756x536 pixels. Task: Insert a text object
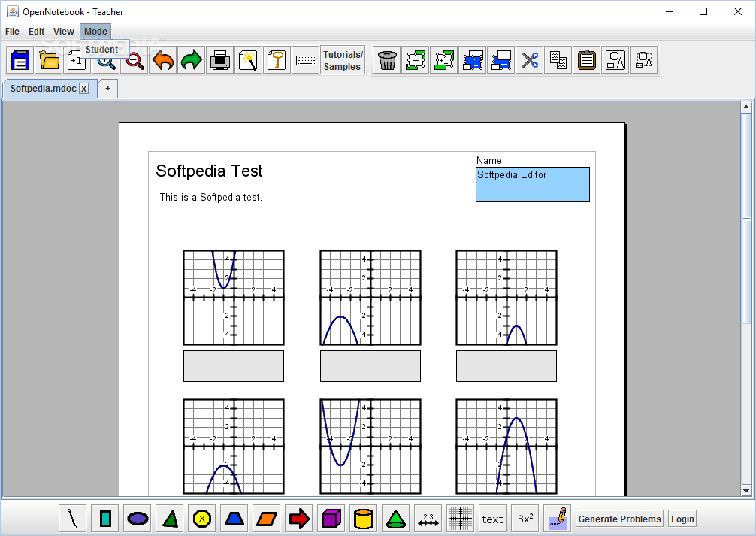pos(493,519)
